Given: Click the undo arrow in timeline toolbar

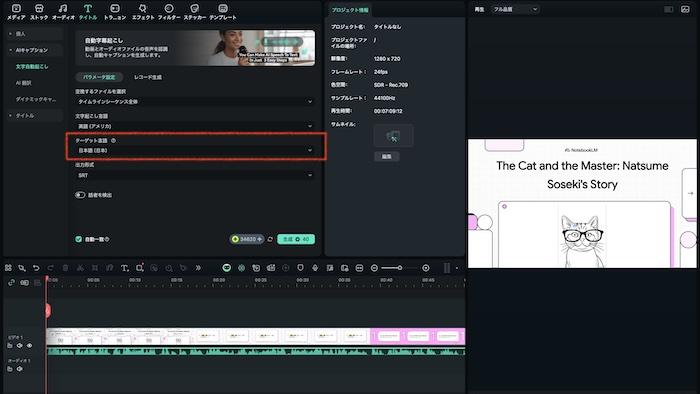Looking at the screenshot, I should pyautogui.click(x=36, y=268).
